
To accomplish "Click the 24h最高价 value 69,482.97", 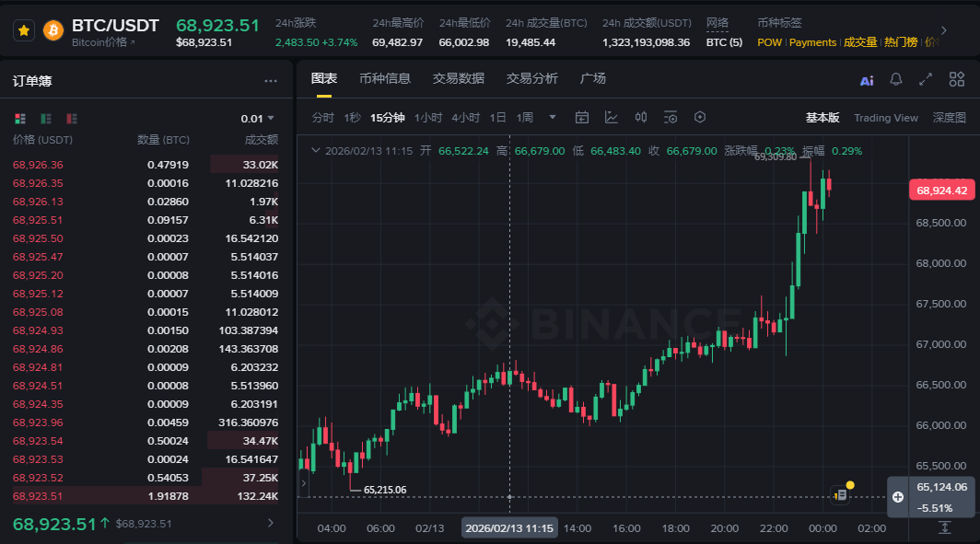I will pos(398,42).
